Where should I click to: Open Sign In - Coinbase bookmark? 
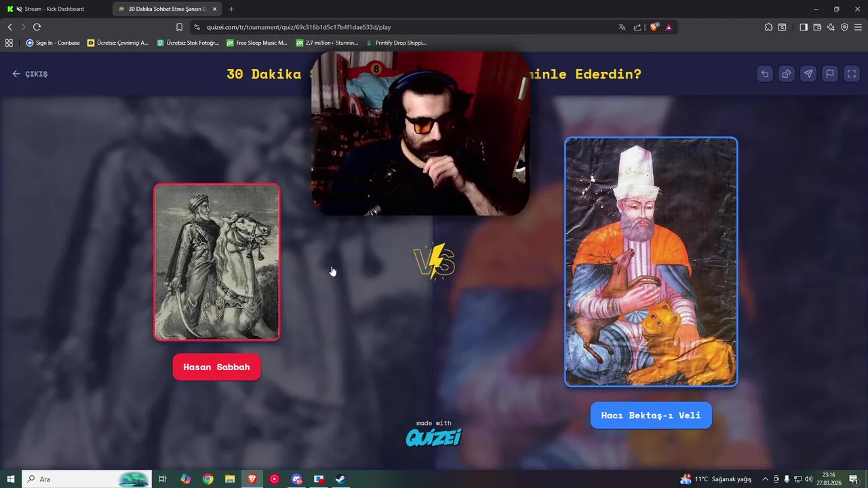pyautogui.click(x=53, y=43)
